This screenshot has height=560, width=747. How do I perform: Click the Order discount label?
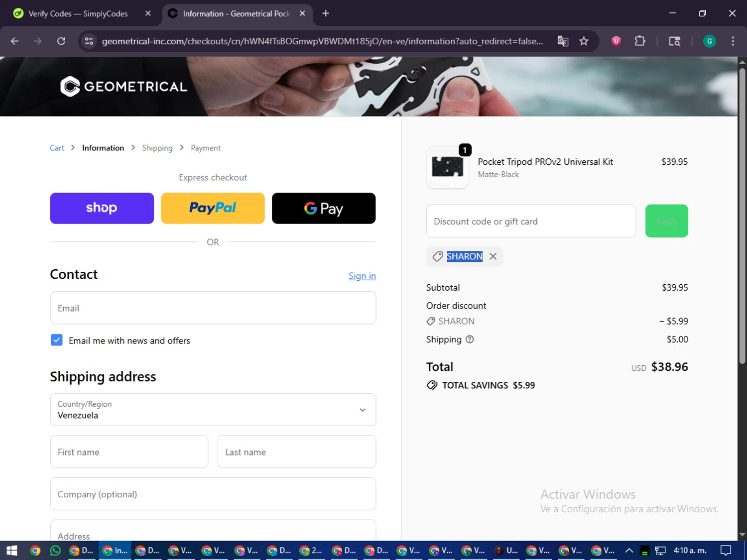click(456, 306)
